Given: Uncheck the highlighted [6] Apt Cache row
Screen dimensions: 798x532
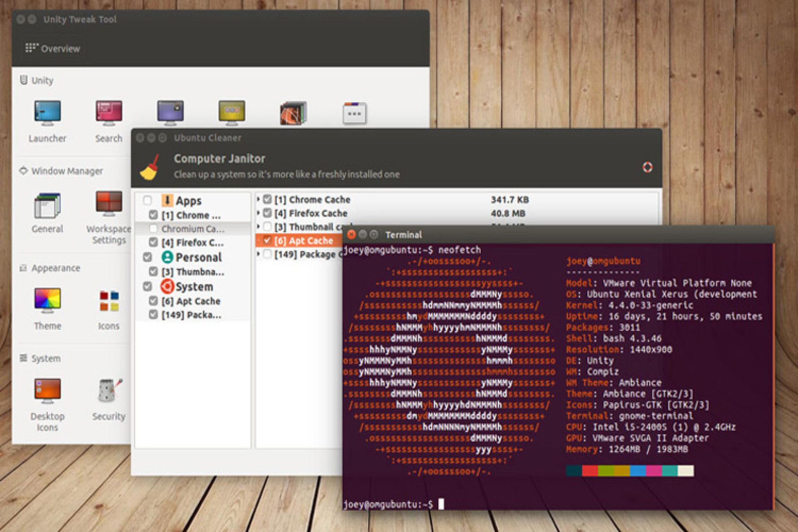Looking at the screenshot, I should pyautogui.click(x=268, y=240).
